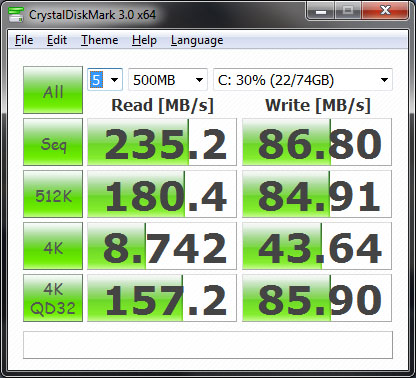Image resolution: width=416 pixels, height=378 pixels.
Task: Click the Seq write result 86.80
Action: pos(317,142)
